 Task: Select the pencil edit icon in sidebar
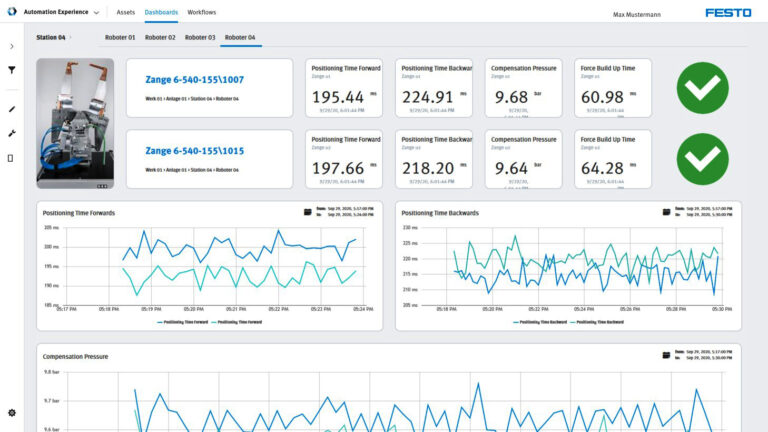tap(12, 109)
